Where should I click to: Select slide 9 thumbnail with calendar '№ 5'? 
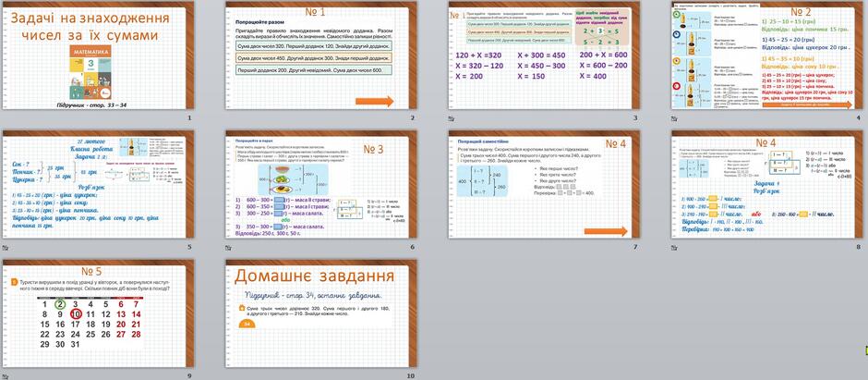point(98,313)
